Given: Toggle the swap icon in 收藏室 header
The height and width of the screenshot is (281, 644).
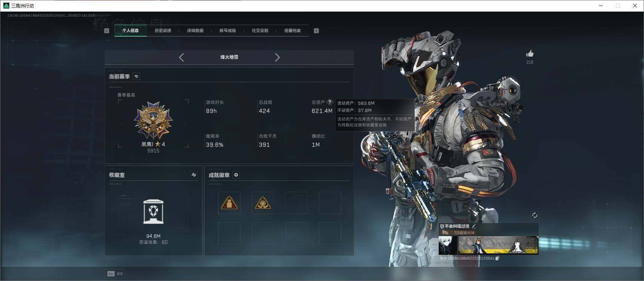Looking at the screenshot, I should [194, 175].
